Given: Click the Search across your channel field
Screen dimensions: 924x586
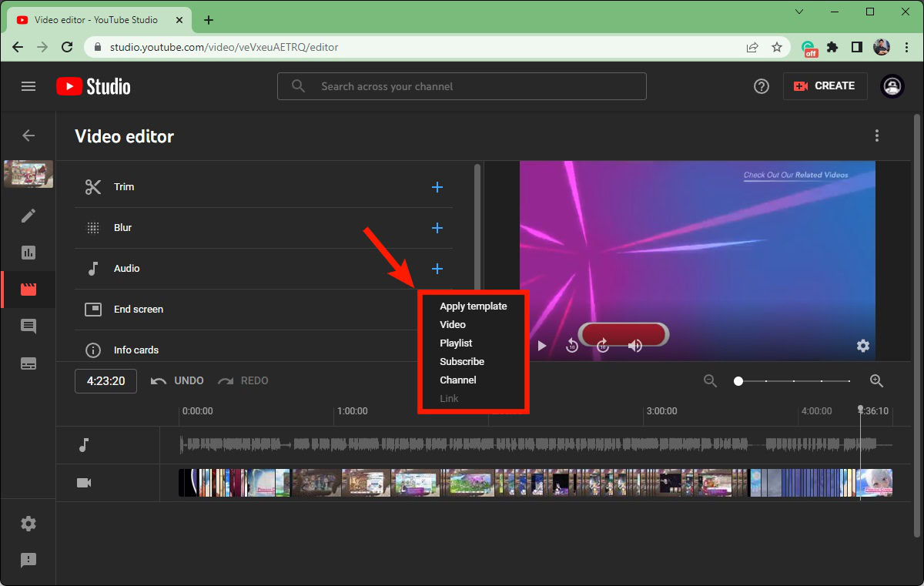Looking at the screenshot, I should (462, 86).
